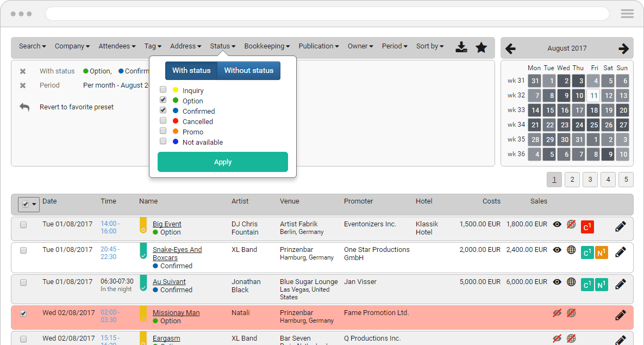The width and height of the screenshot is (644, 345).
Task: Open the Search dropdown
Action: 33,46
